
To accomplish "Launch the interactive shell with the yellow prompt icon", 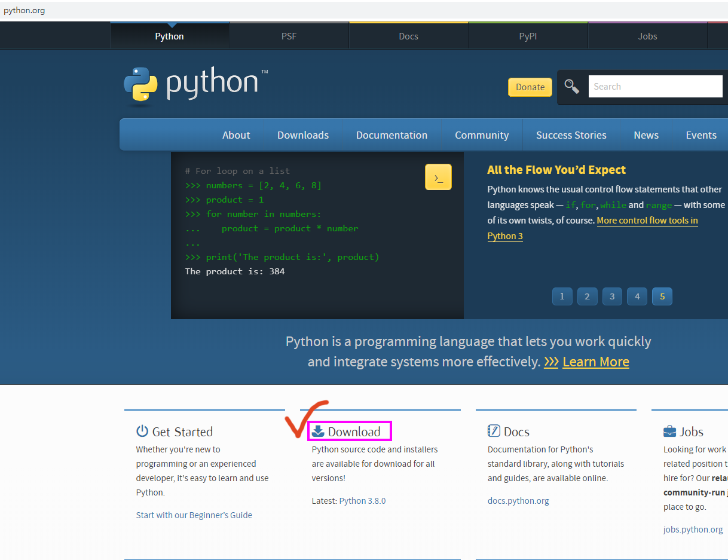I will pyautogui.click(x=438, y=178).
